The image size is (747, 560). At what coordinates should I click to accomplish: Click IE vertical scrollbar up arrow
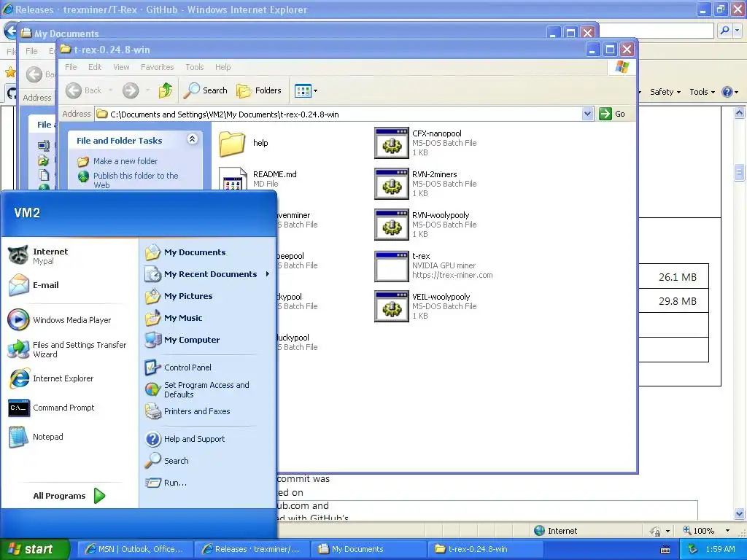(740, 113)
